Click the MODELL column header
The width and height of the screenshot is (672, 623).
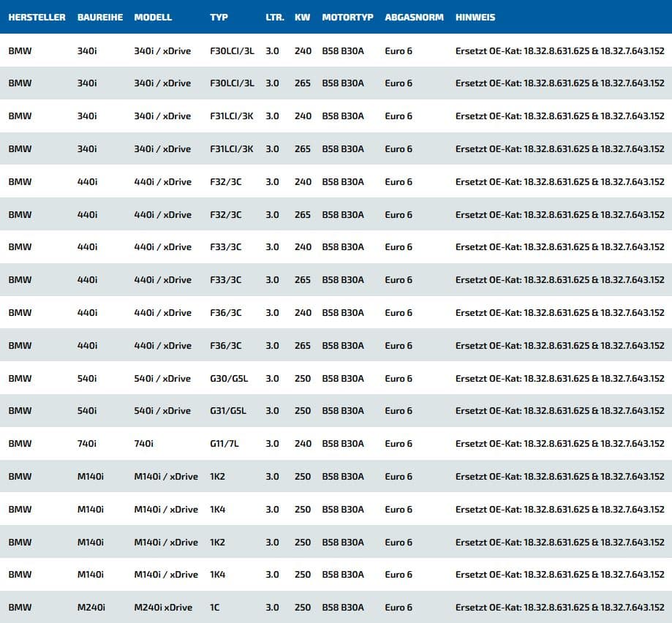(x=153, y=17)
